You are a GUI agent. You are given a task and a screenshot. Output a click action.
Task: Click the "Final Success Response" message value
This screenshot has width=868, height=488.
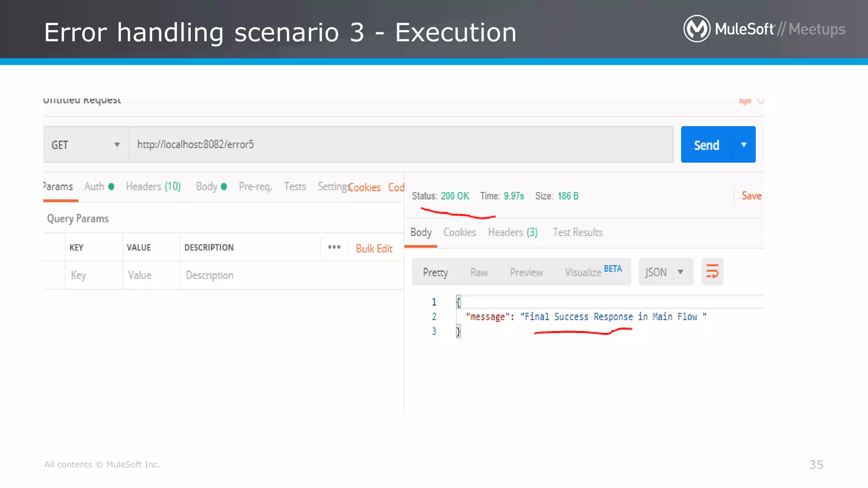coord(613,316)
